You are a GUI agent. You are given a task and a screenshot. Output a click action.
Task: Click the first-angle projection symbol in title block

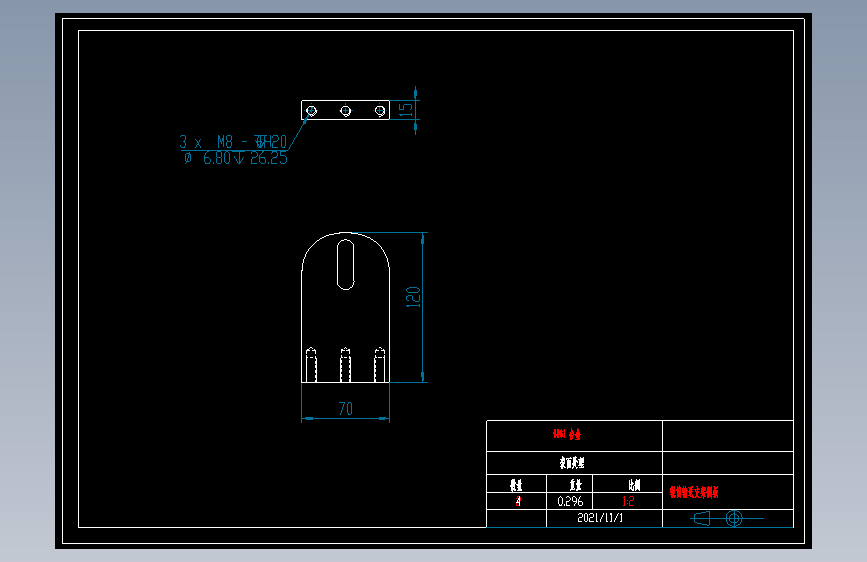pos(727,518)
